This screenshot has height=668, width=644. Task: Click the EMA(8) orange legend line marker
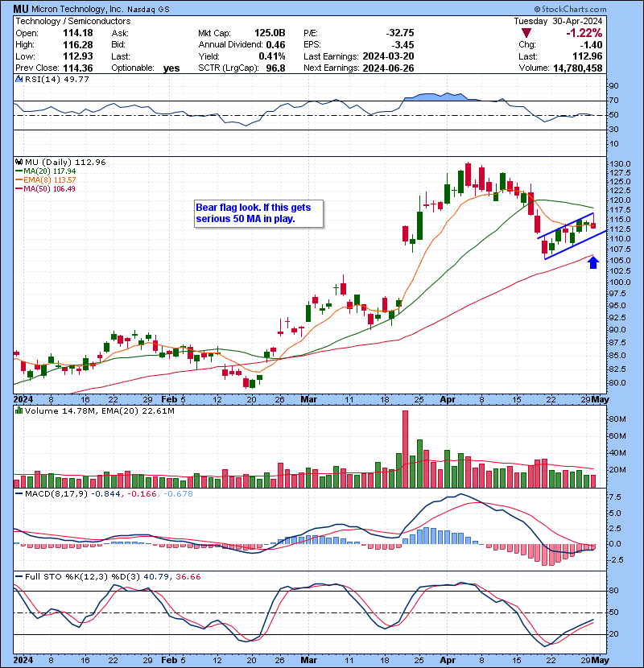[x=19, y=180]
